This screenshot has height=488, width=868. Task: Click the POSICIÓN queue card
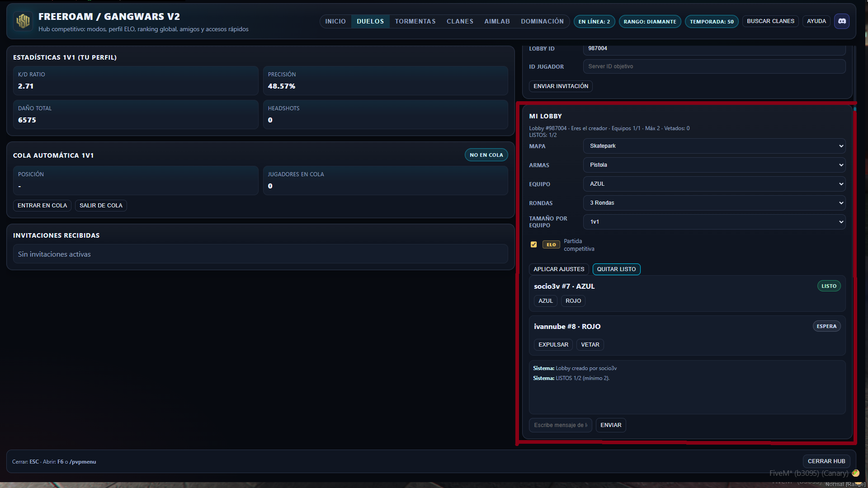[136, 180]
